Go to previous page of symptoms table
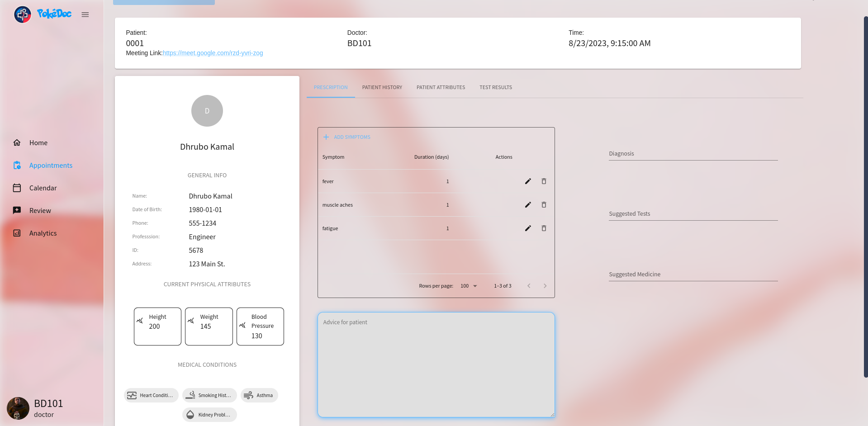 [529, 286]
